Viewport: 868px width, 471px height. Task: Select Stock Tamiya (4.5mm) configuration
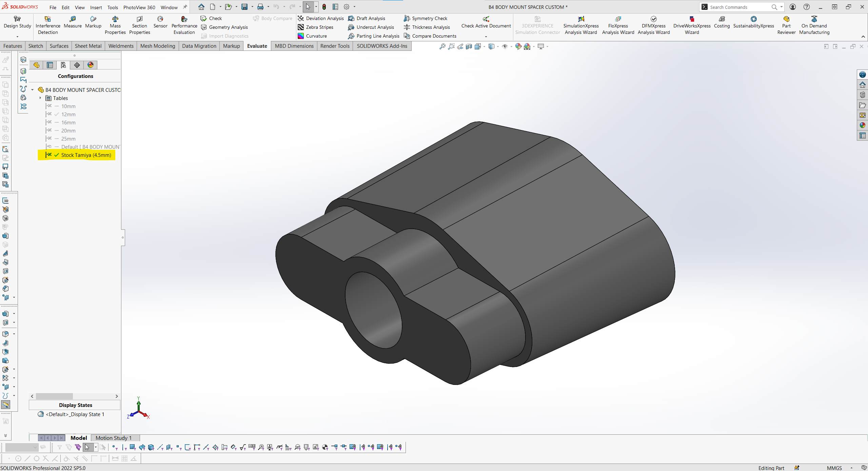86,155
